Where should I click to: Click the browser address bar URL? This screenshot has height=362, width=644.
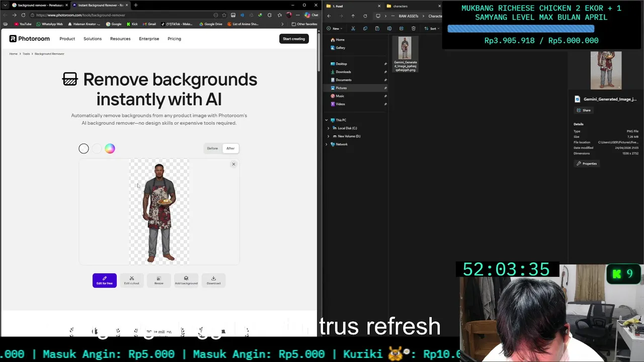80,15
